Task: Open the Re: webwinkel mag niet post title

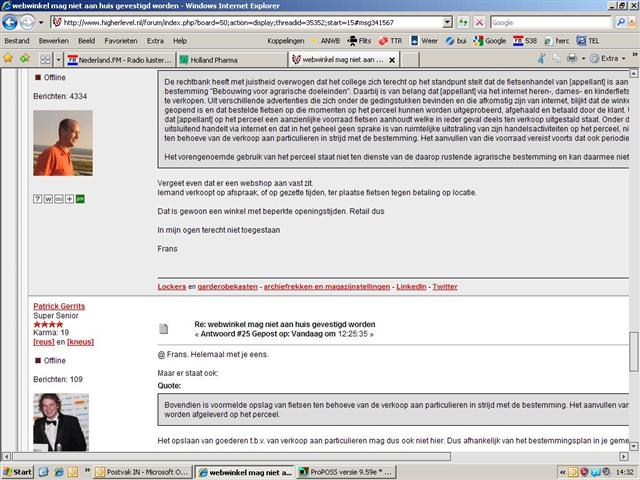Action: [x=285, y=324]
